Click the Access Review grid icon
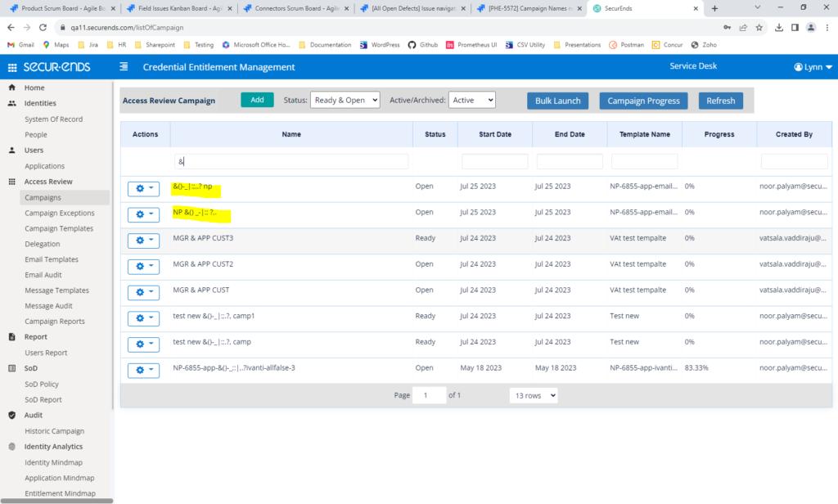Screen dimensions: 838x504 [11, 182]
